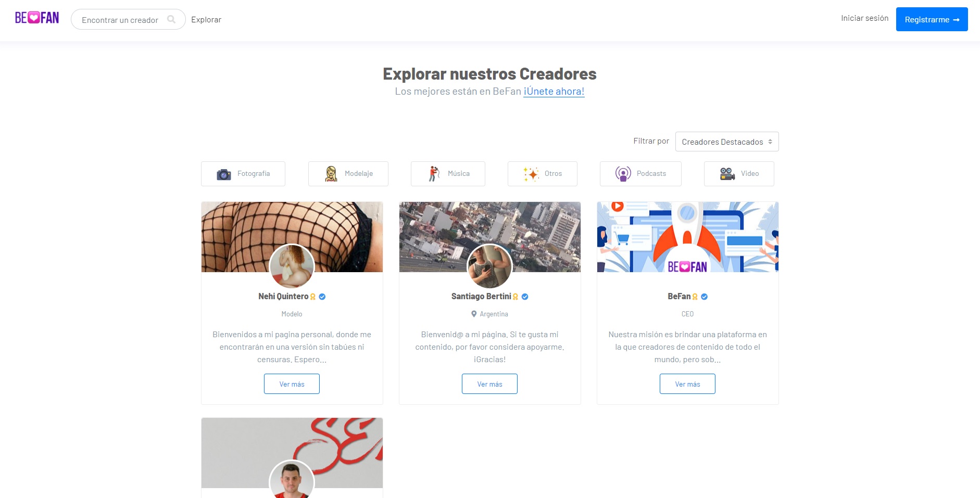Screen dimensions: 980x498
Task: Click Ver más on Nehi Quintero card
Action: [292, 384]
